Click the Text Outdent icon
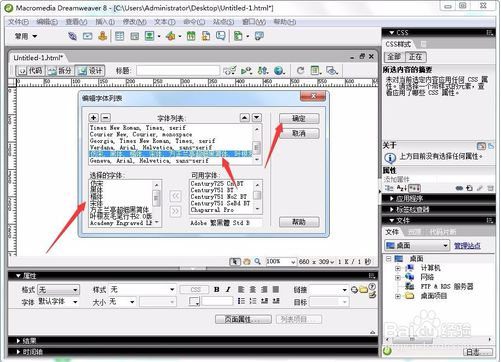Viewport: 501px width, 362px height. [265, 301]
